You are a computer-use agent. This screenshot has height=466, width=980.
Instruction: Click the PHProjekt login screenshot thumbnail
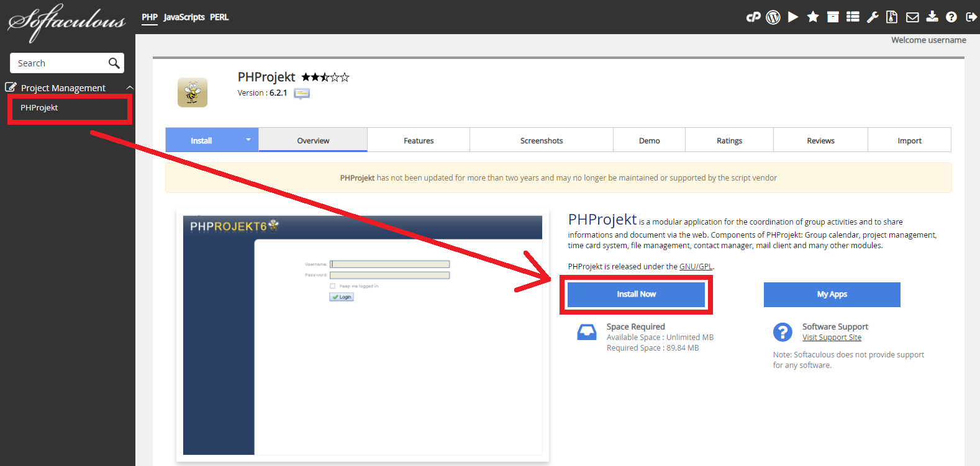point(363,335)
